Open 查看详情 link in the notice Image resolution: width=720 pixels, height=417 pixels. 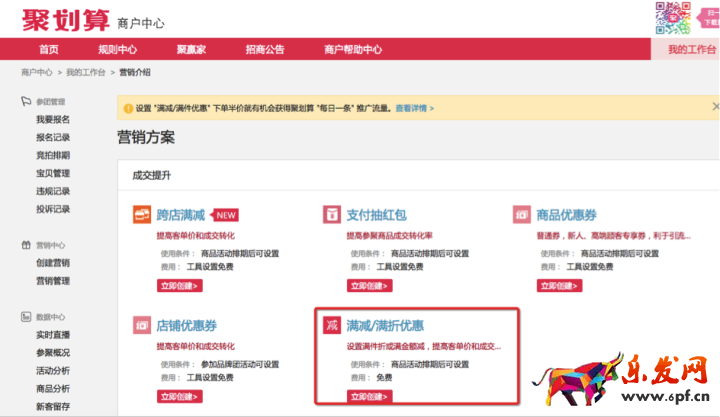point(415,108)
